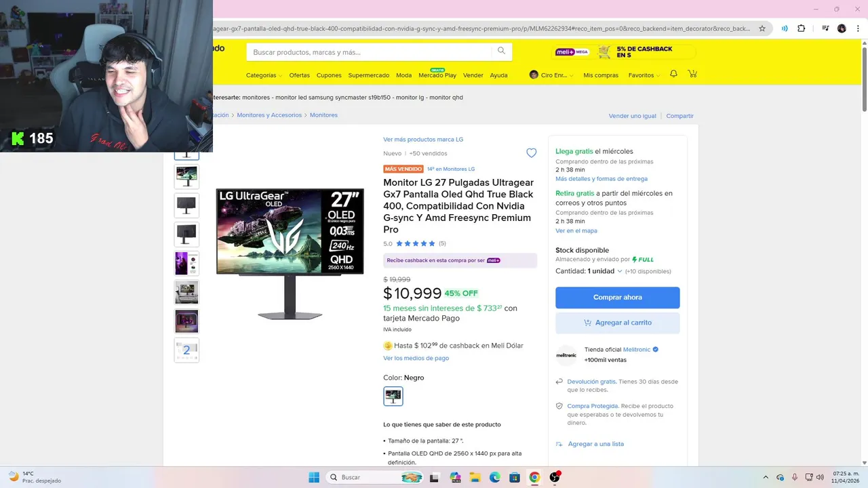Click the Comprar ahora button

(617, 298)
